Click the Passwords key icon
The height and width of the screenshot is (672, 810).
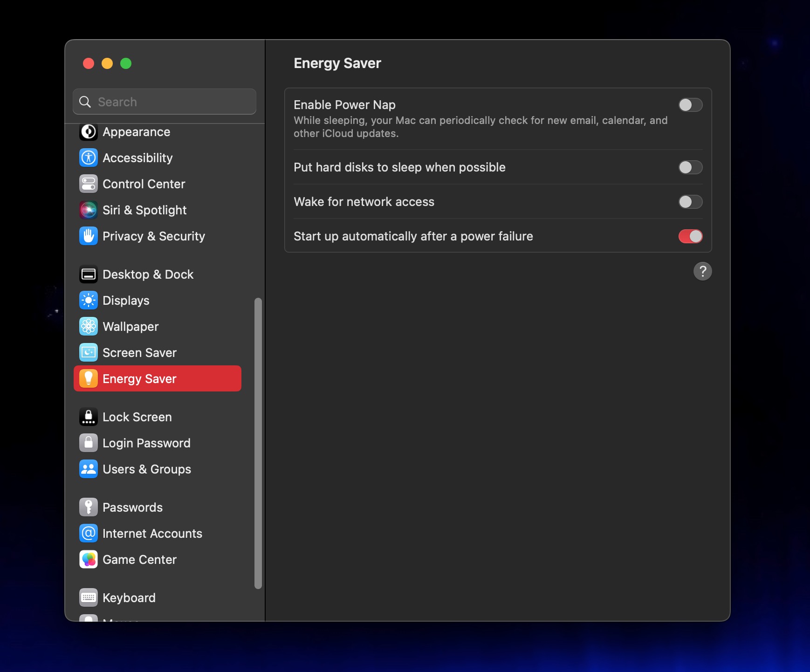(89, 507)
